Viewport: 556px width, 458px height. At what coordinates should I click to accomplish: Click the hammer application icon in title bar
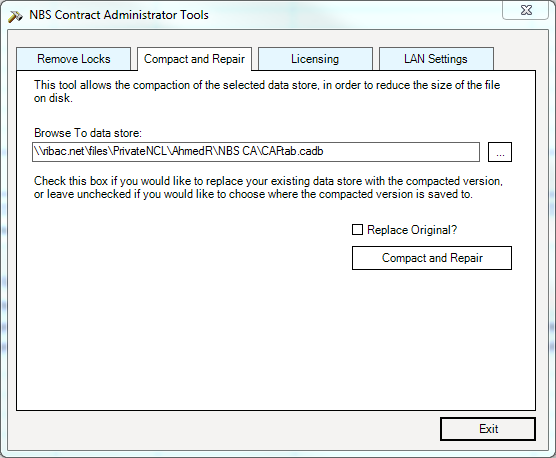[x=15, y=16]
